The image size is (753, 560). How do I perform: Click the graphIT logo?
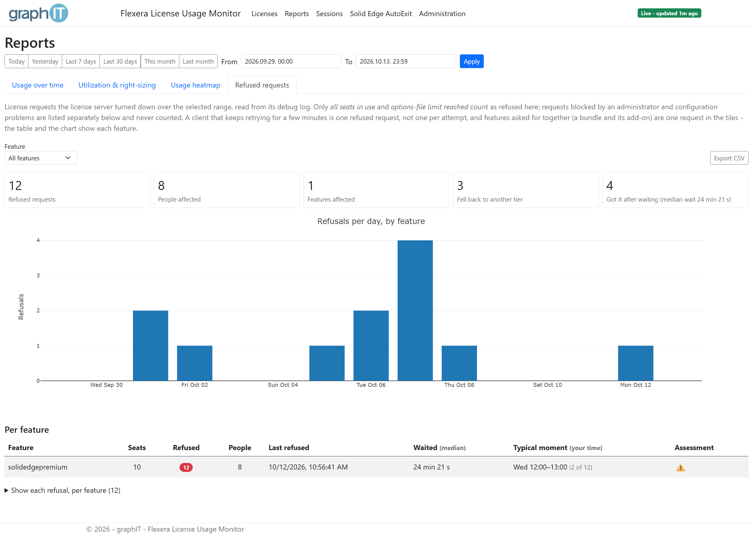pos(38,13)
